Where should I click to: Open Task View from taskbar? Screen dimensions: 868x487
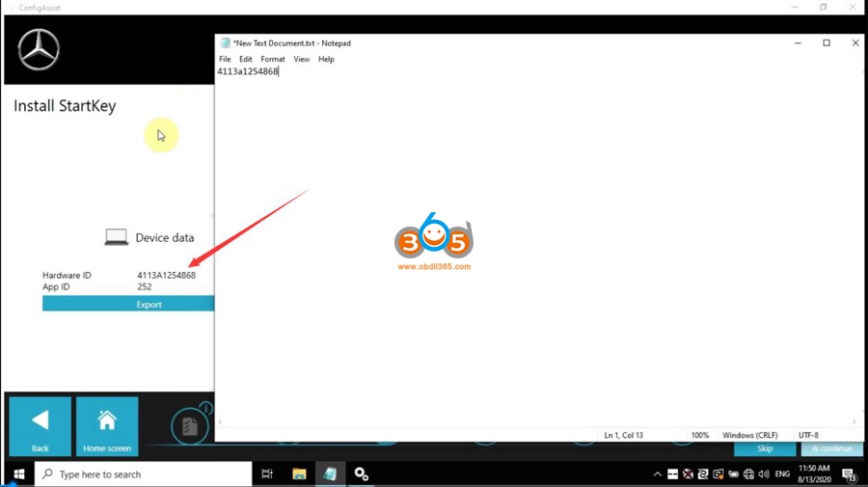pos(267,474)
